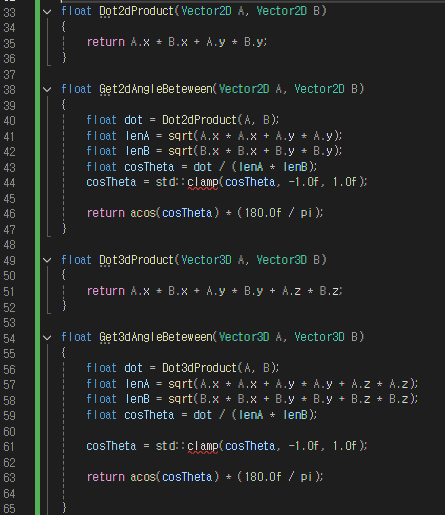Image resolution: width=445 pixels, height=515 pixels.
Task: Collapse the Get2dAngleBeteween function fold arrow
Action: tap(47, 89)
